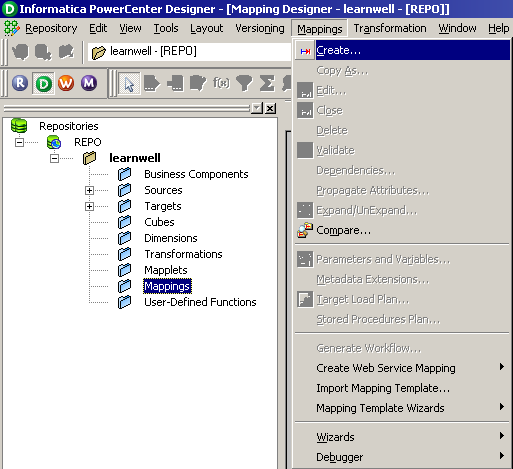Viewport: 513px width, 469px height.
Task: Open the Transformation menu
Action: click(x=390, y=28)
